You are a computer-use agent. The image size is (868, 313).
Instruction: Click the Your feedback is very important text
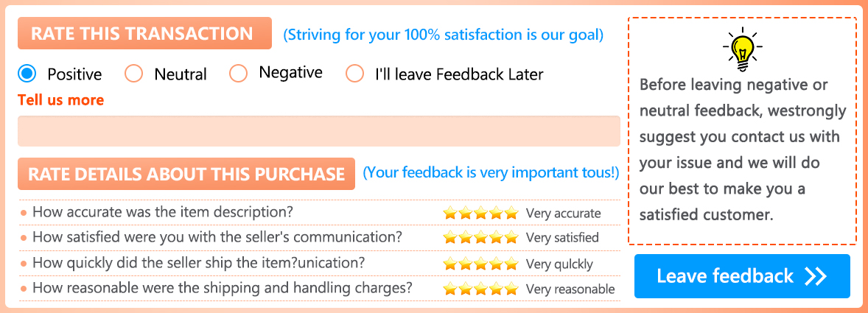tap(491, 173)
